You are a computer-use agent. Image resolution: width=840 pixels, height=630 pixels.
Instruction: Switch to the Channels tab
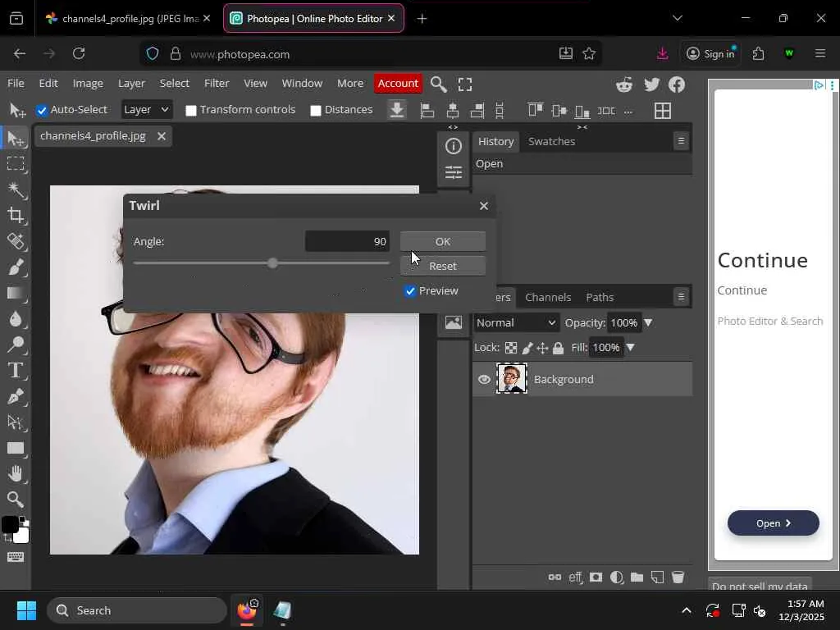pos(547,297)
